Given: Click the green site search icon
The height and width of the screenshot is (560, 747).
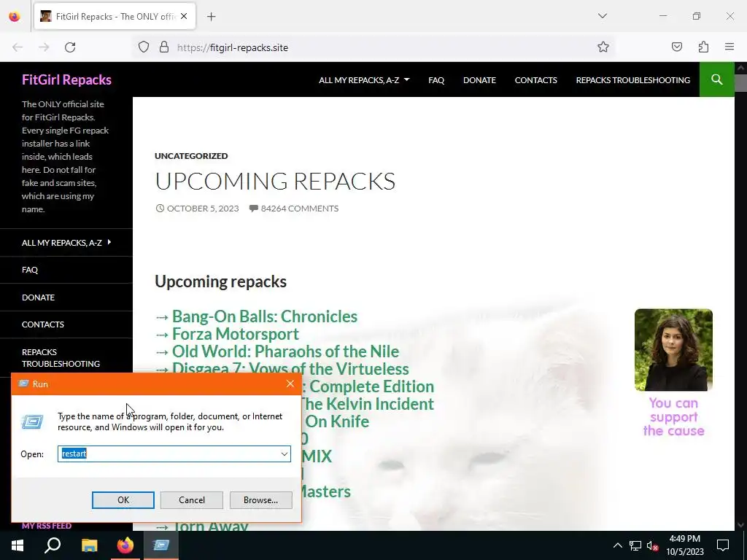Looking at the screenshot, I should pos(716,79).
